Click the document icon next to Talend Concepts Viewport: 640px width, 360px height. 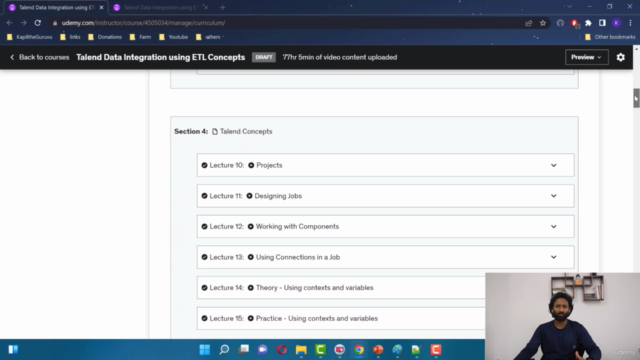coord(215,131)
